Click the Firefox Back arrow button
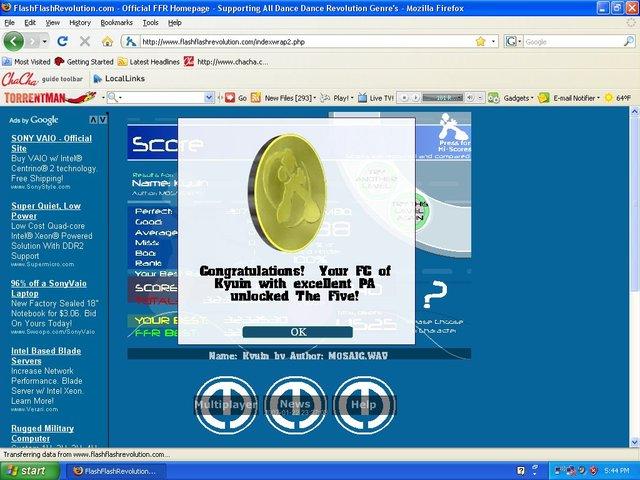This screenshot has width=640, height=480. coord(13,41)
